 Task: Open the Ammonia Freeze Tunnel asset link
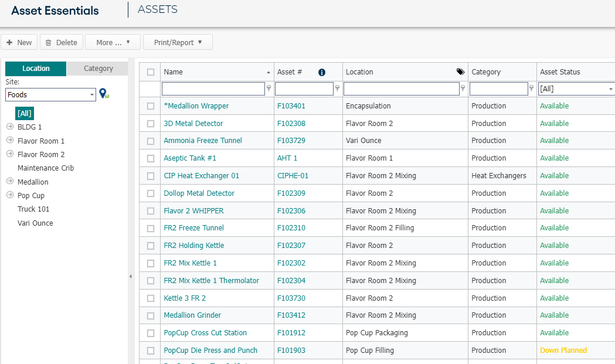[203, 141]
